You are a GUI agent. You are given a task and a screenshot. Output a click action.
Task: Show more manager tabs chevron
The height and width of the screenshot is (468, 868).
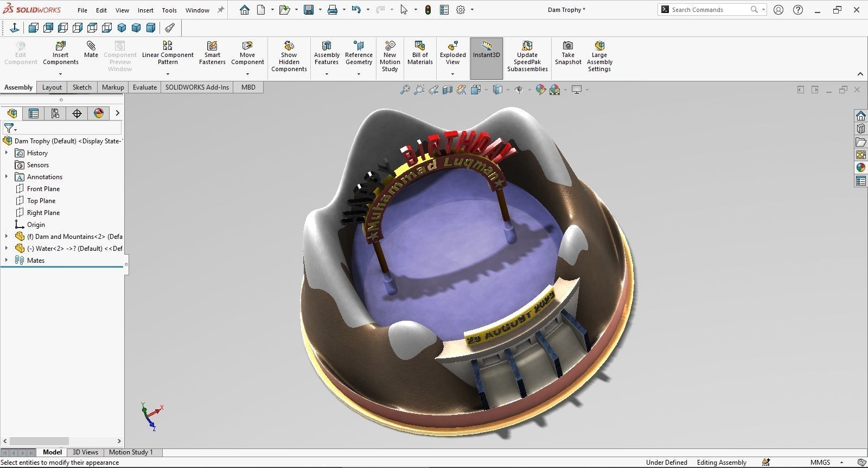(x=117, y=113)
